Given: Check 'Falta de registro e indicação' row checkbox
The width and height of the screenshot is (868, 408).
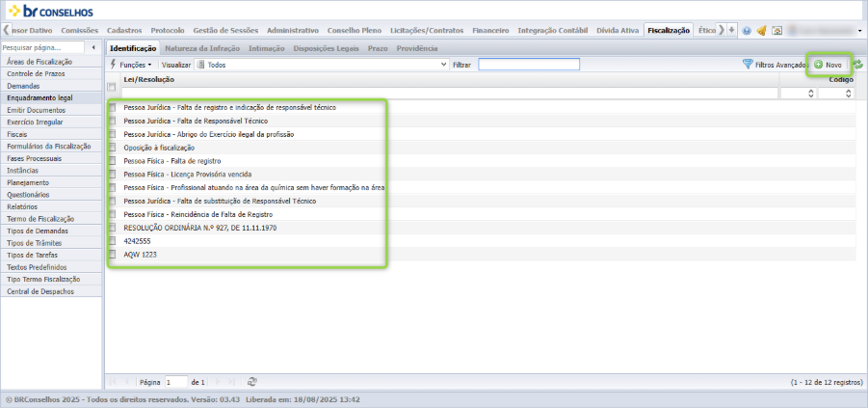Looking at the screenshot, I should (113, 107).
